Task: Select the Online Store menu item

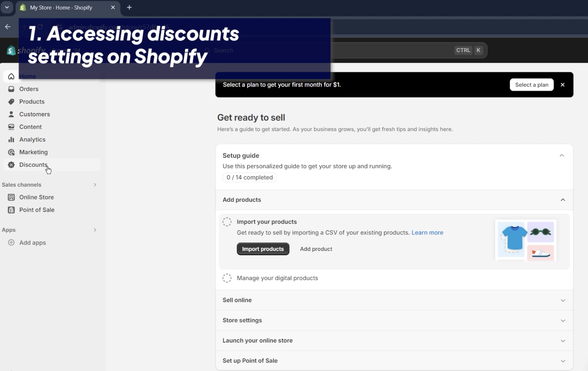Action: pos(36,197)
